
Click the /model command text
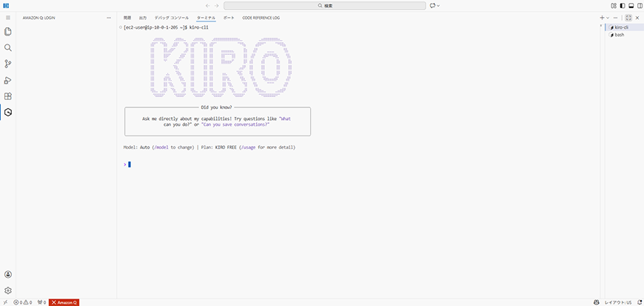[161, 147]
